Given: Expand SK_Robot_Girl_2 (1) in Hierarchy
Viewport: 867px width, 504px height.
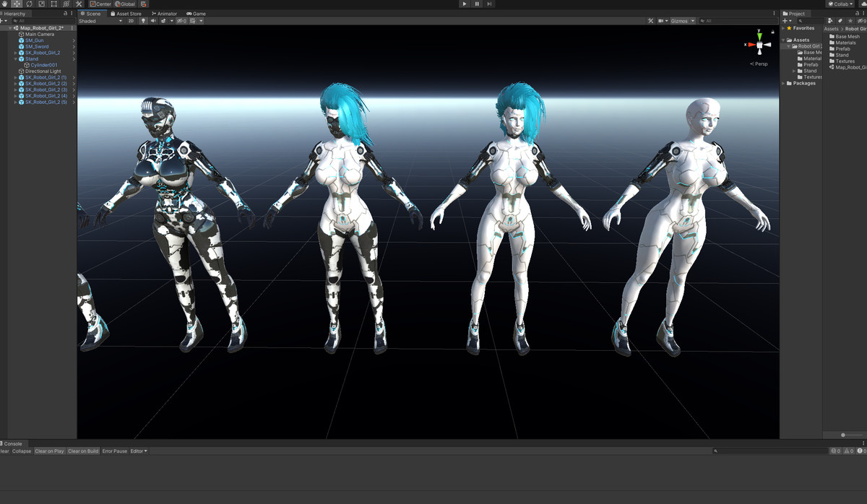Looking at the screenshot, I should [x=16, y=77].
